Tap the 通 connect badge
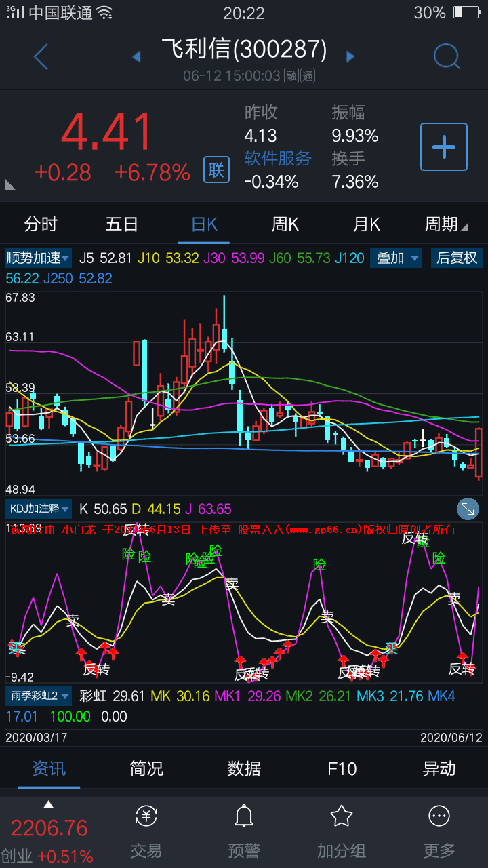The height and width of the screenshot is (868, 488). (x=308, y=75)
